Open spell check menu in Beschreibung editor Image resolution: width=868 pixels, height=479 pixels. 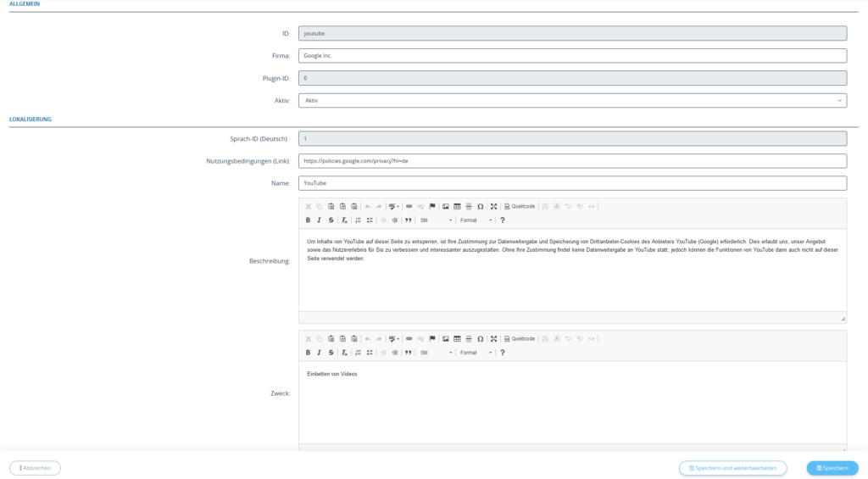pyautogui.click(x=394, y=207)
